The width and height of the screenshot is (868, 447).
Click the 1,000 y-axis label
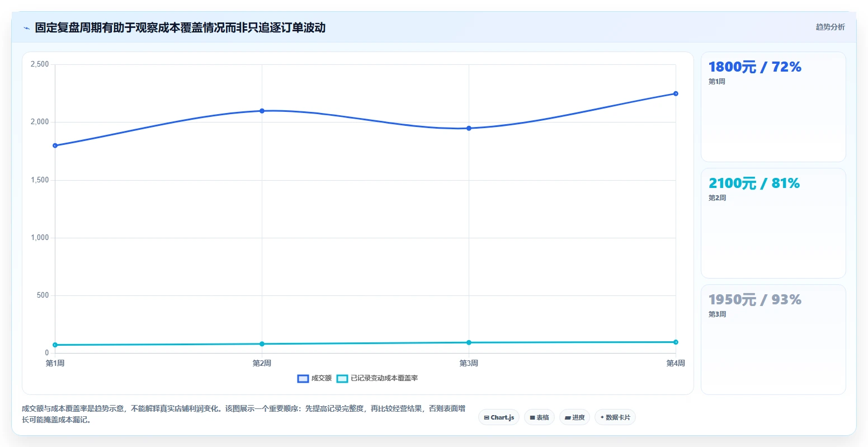[x=40, y=238]
